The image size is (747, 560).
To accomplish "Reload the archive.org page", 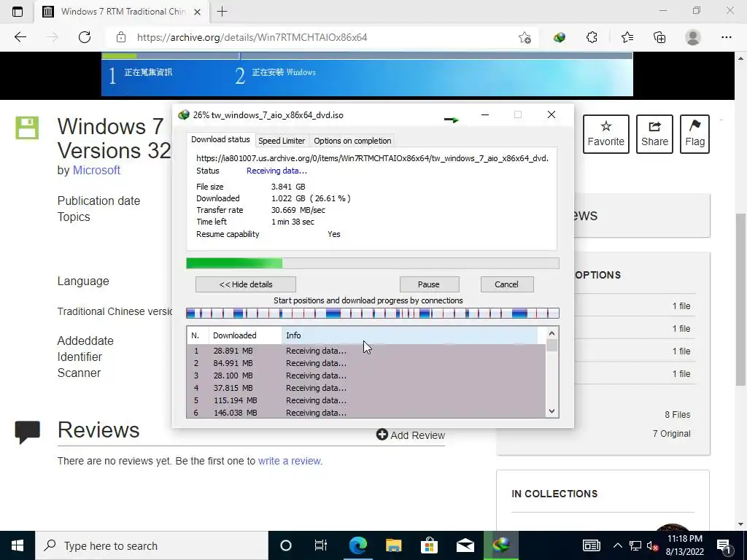I will coord(85,37).
